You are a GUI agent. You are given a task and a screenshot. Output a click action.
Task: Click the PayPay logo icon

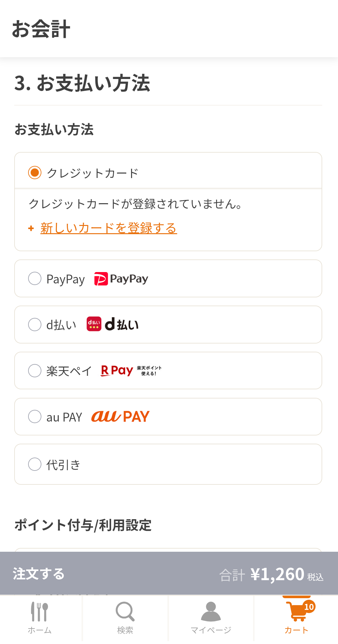pos(121,279)
